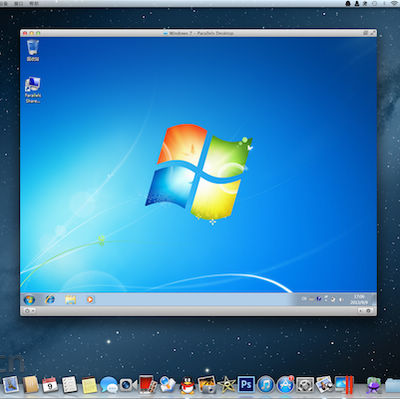400x399 pixels.
Task: Open Windows Explorer folder in the taskbar
Action: pos(70,300)
